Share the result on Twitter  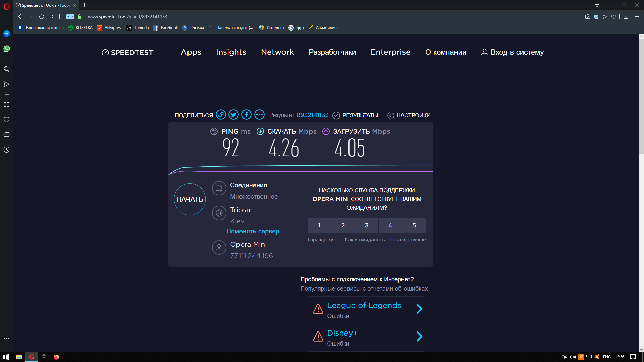(x=233, y=115)
